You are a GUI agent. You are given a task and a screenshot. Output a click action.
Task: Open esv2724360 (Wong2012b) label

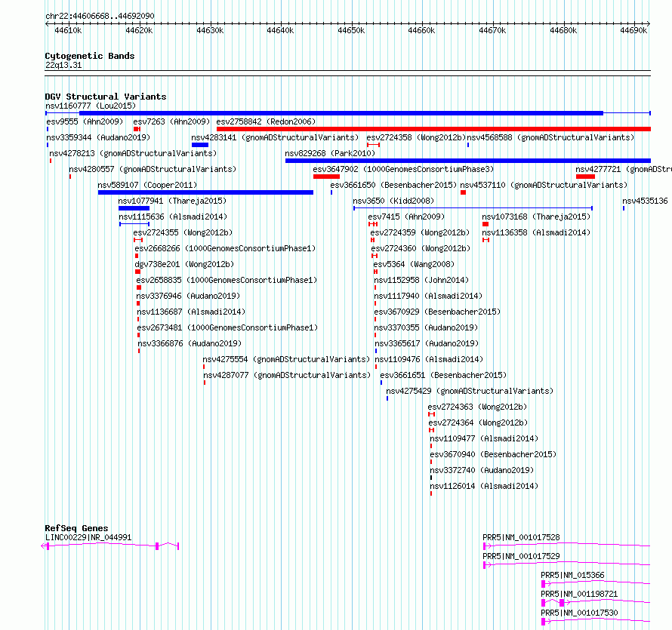[x=421, y=248]
